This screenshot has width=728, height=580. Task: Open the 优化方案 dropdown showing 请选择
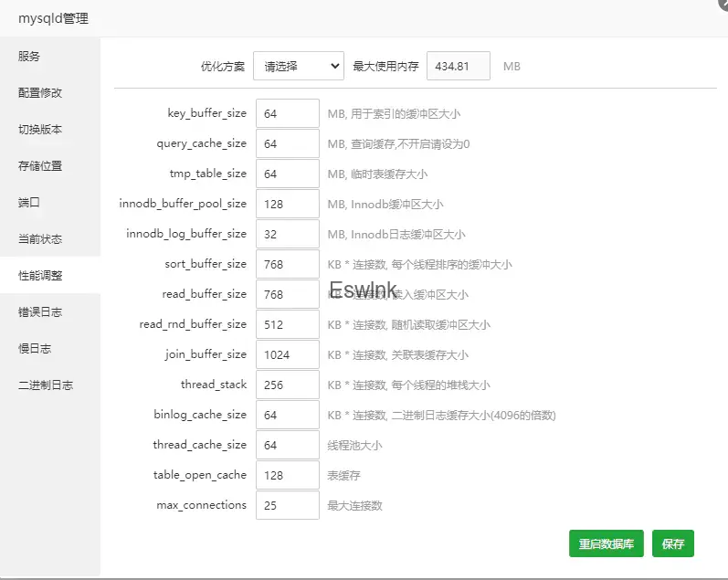298,66
